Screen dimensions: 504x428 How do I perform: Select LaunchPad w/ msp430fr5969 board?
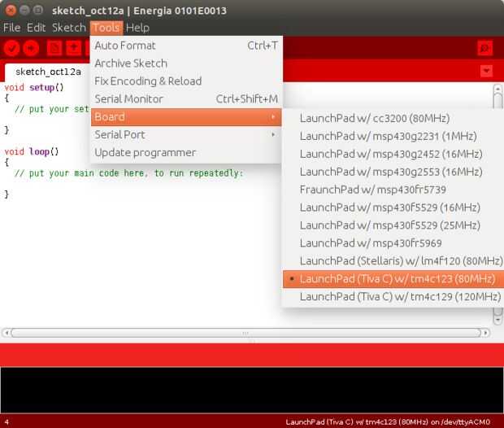click(393, 243)
